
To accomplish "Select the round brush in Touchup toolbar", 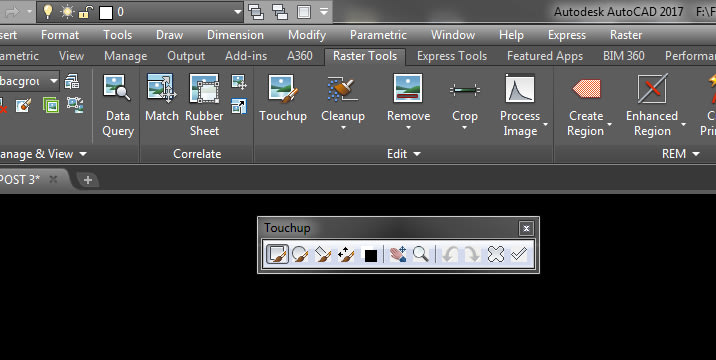I will pos(300,254).
